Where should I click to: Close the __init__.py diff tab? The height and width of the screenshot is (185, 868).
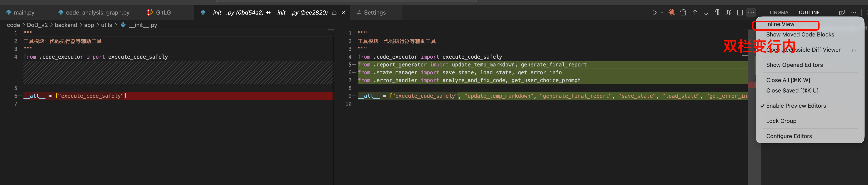click(343, 12)
